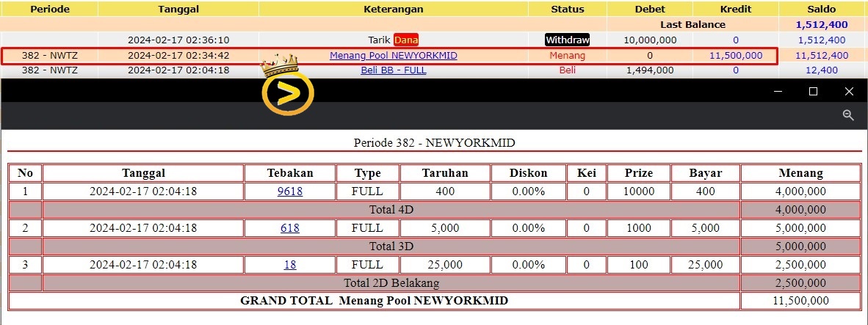Click the Dana badge in Tarik row
The height and width of the screenshot is (325, 868).
tap(406, 40)
